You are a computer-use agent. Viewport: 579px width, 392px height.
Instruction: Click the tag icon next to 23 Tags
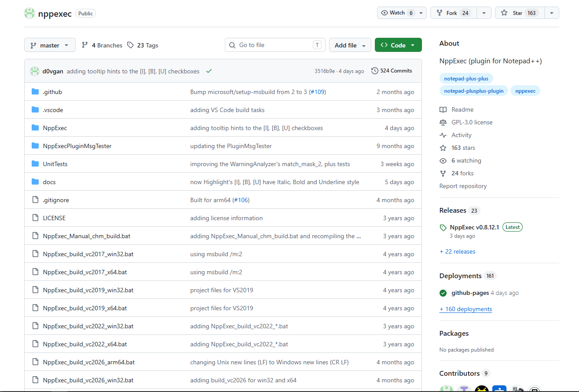130,45
